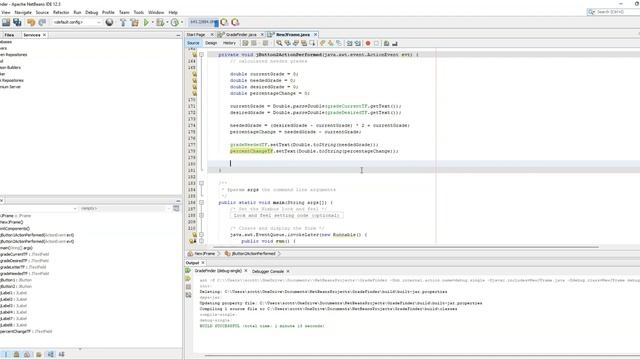Toggle the lock-shaped filter in Navigator bottom bar
Image resolution: width=640 pixels, height=360 pixels.
pos(16,354)
